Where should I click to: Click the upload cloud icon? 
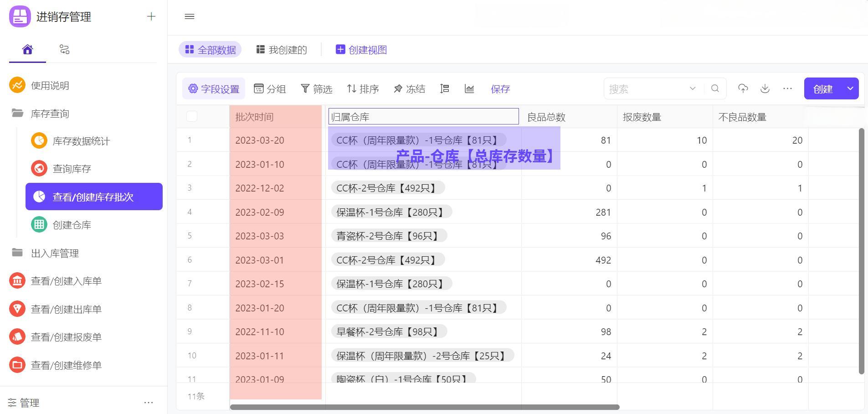(743, 88)
